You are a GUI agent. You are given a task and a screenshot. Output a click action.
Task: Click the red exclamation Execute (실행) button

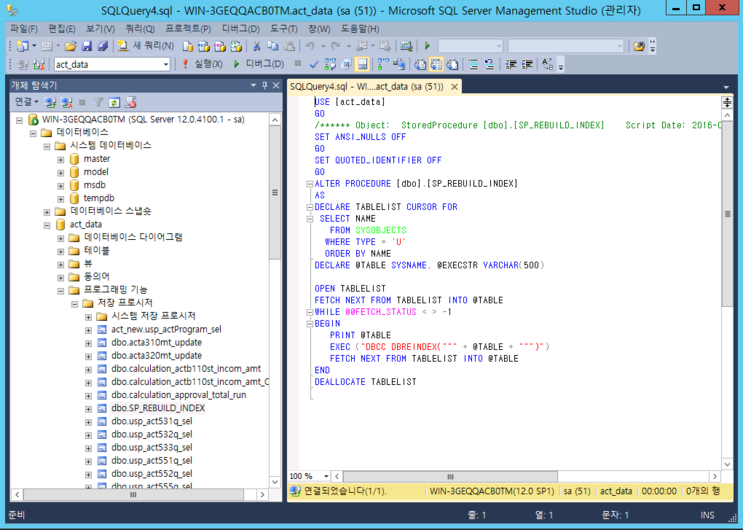coord(203,64)
